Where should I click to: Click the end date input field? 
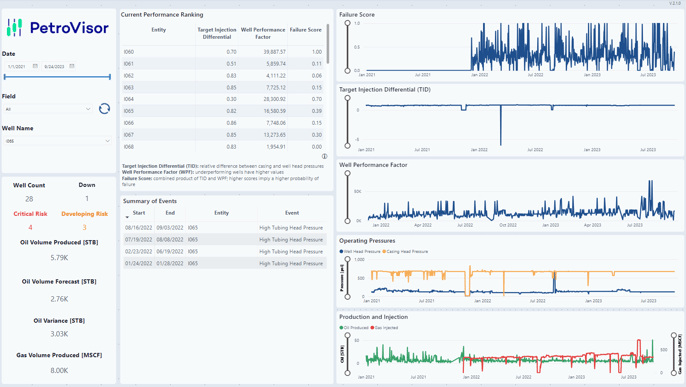coord(59,66)
